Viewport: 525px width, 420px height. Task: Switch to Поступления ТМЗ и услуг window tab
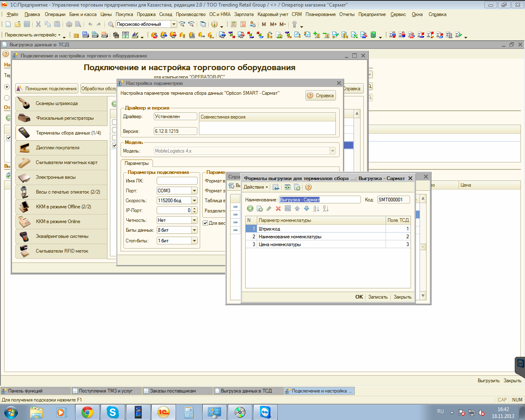click(106, 391)
